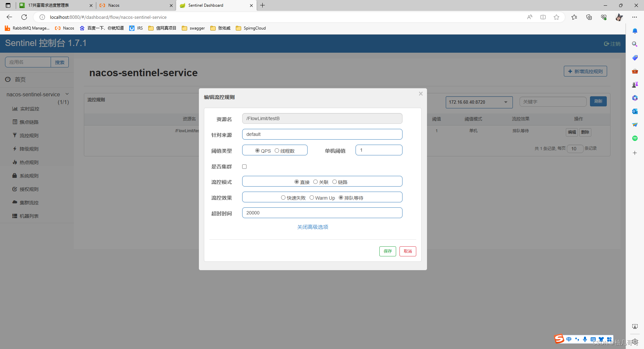
Task: Open the sidebar tools briefcase icon
Action: click(635, 71)
